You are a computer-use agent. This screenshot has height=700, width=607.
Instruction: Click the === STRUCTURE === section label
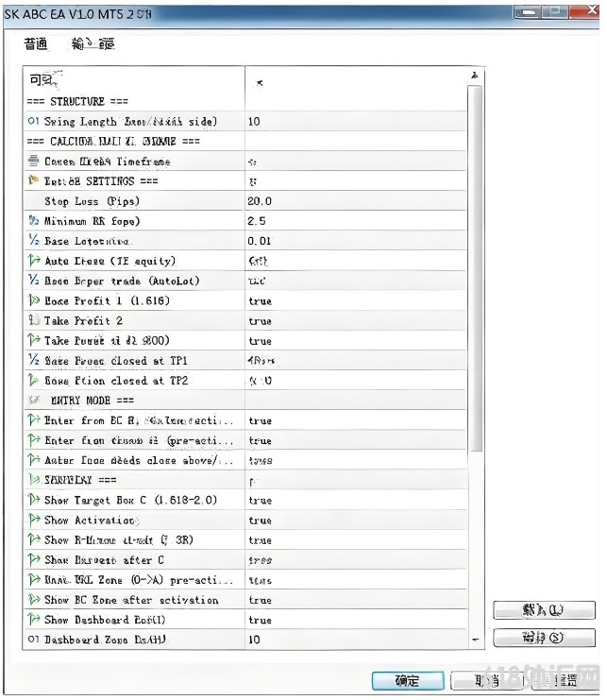pos(77,101)
